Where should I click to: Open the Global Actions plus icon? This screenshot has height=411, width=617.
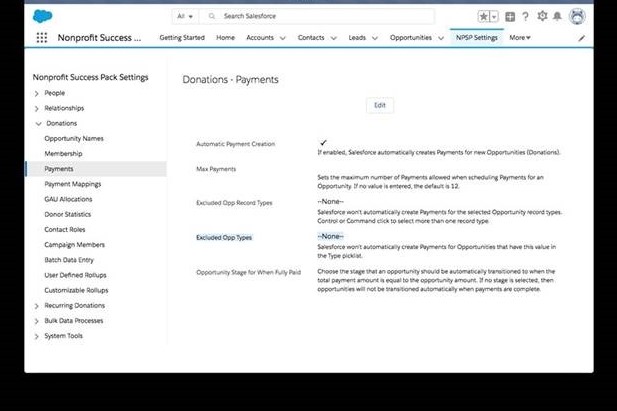pos(510,17)
